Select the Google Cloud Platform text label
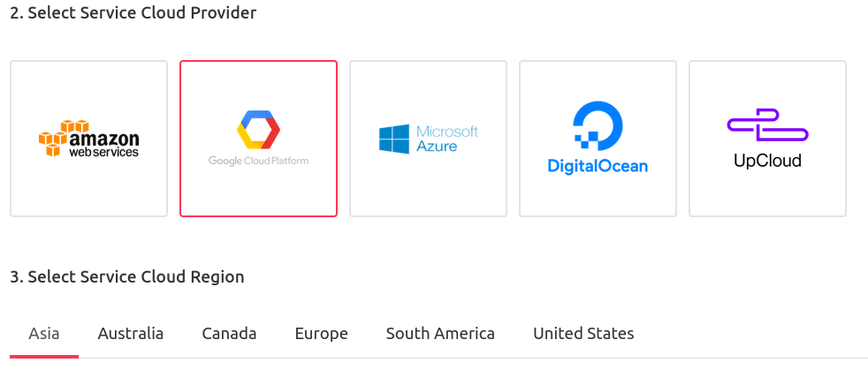Screen dimensions: 868x370 (x=258, y=161)
